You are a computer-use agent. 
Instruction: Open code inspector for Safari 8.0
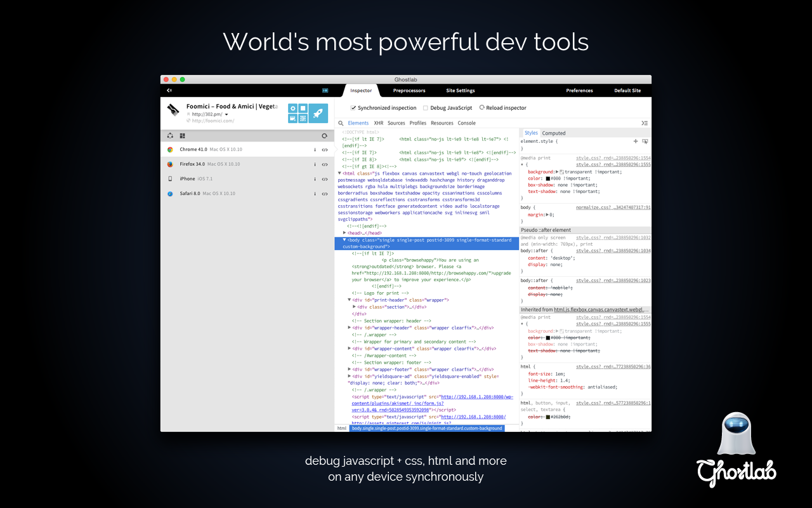(324, 194)
